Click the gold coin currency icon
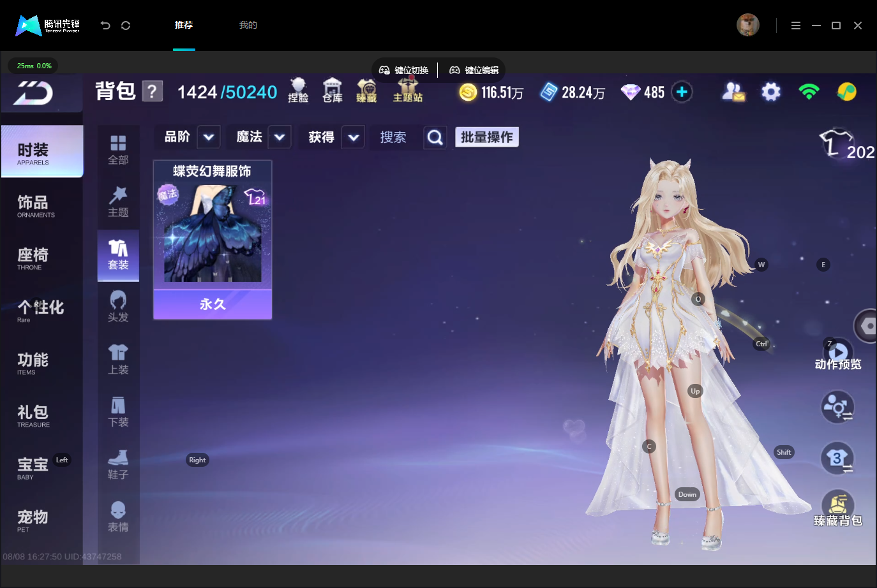This screenshot has width=877, height=588. [468, 92]
